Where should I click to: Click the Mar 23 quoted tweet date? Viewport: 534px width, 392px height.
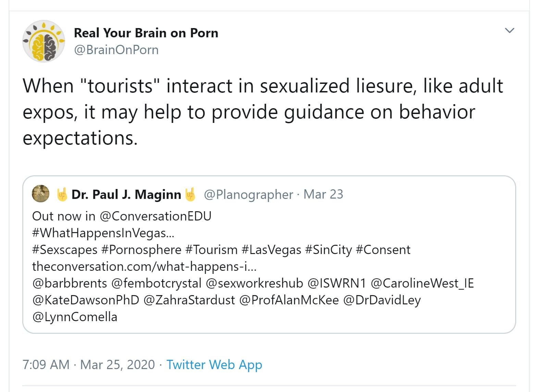tap(323, 194)
